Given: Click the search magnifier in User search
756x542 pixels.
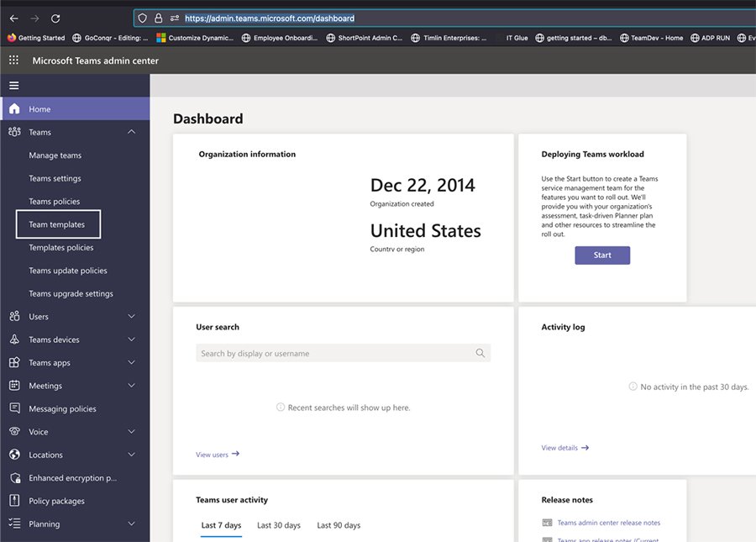Looking at the screenshot, I should pos(480,354).
